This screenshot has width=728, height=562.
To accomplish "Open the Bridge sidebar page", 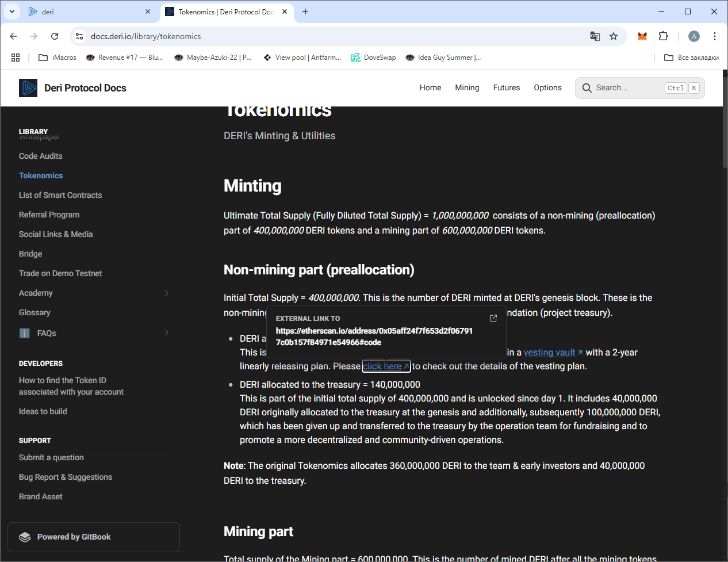I will click(30, 254).
